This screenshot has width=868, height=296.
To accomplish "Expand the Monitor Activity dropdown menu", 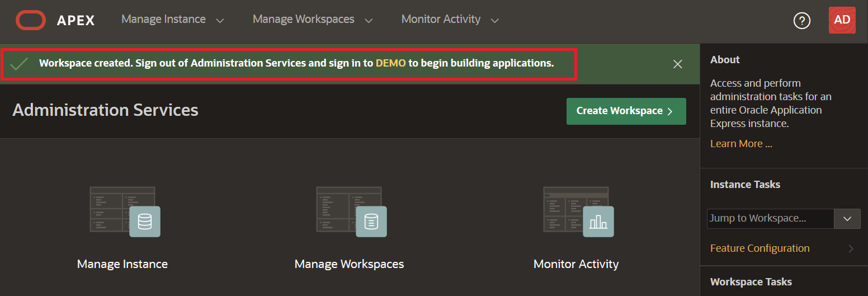I will 450,20.
